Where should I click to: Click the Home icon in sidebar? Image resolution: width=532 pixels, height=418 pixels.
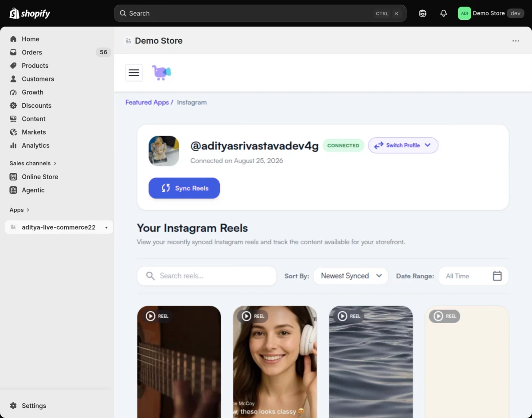pyautogui.click(x=13, y=39)
